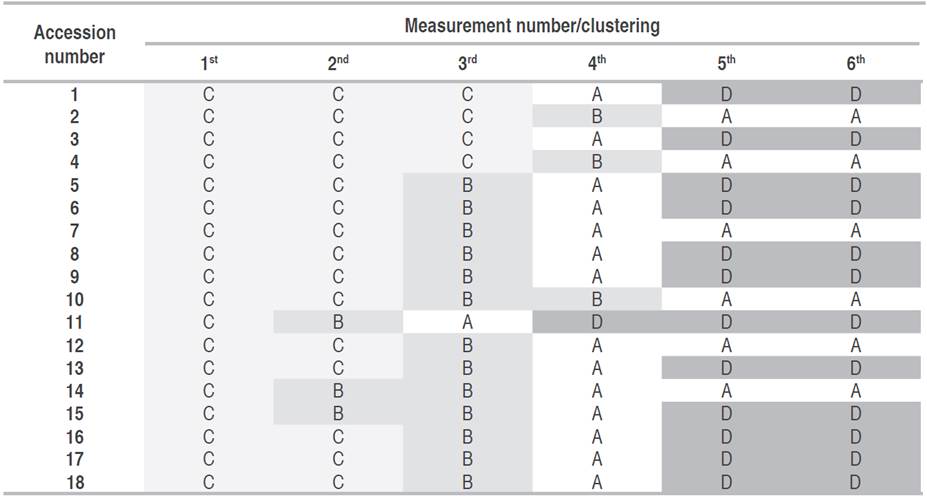Click accession number 11 row label
The image size is (927, 498).
pos(75,322)
